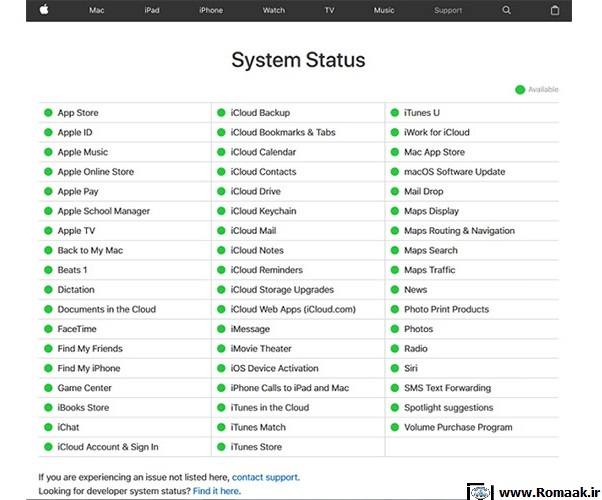602x500 pixels.
Task: Click the status dot beside iTunes Match
Action: click(x=221, y=427)
